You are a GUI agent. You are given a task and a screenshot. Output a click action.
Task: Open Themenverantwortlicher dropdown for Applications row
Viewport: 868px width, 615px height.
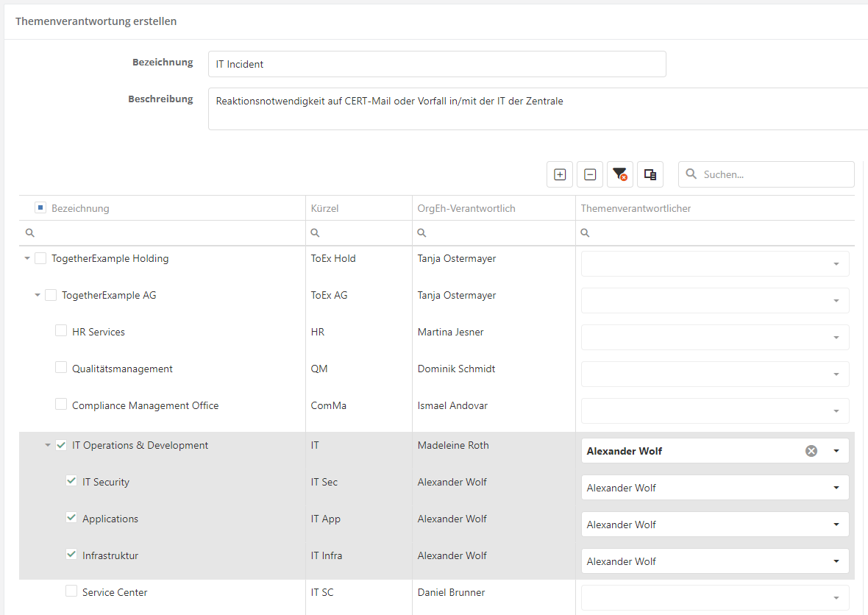pos(836,525)
